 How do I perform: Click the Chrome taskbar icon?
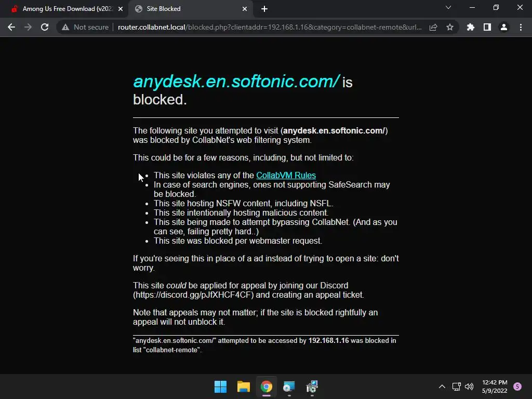coord(267,387)
